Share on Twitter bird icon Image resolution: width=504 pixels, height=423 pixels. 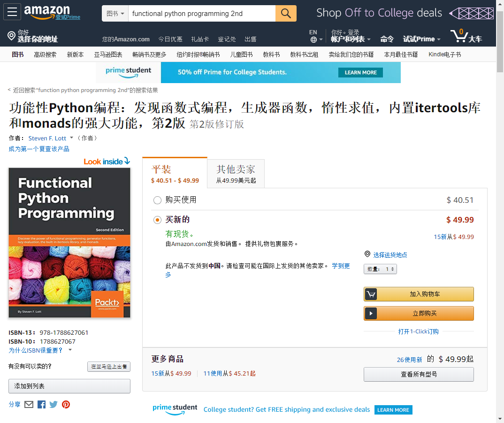tap(53, 404)
